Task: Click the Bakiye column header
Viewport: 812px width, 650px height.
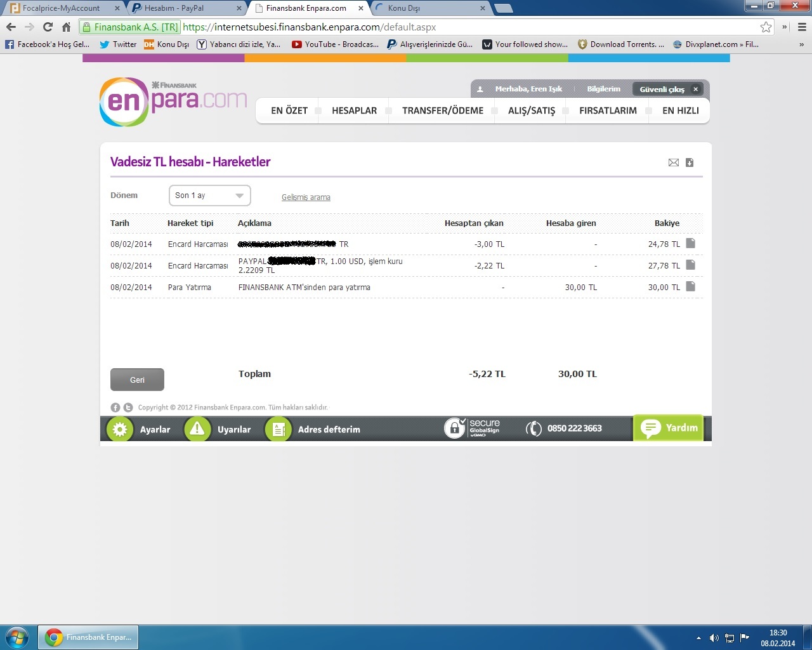Action: (x=667, y=223)
